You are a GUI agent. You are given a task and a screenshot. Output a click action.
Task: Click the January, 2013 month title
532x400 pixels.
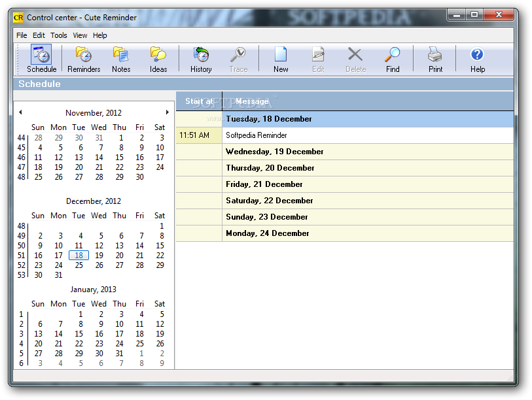(94, 290)
